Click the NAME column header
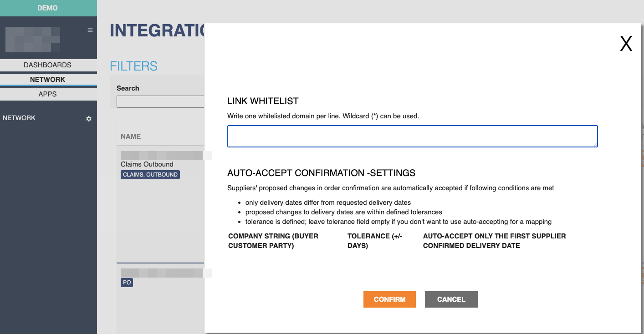644x334 pixels. 131,137
